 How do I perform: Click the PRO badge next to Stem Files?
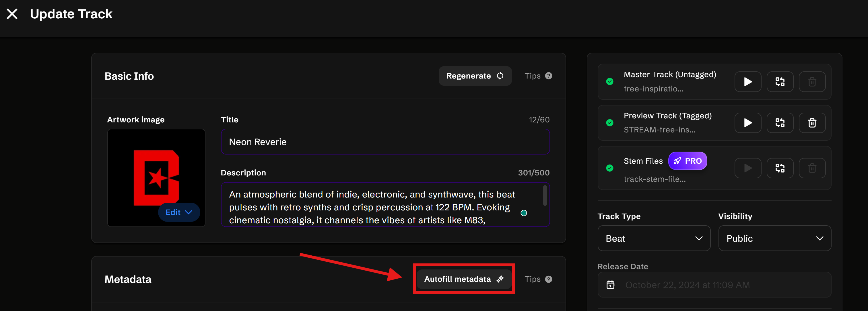click(x=688, y=161)
